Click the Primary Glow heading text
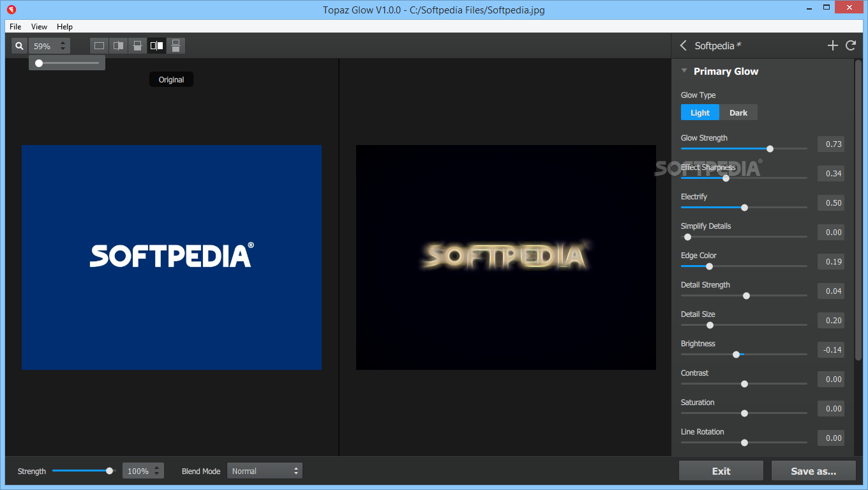 point(726,71)
